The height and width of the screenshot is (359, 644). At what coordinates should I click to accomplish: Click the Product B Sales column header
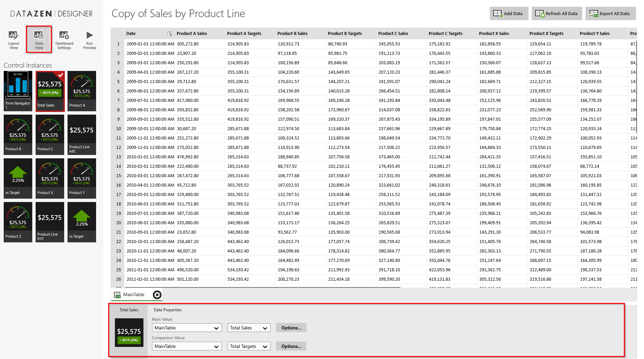click(292, 34)
